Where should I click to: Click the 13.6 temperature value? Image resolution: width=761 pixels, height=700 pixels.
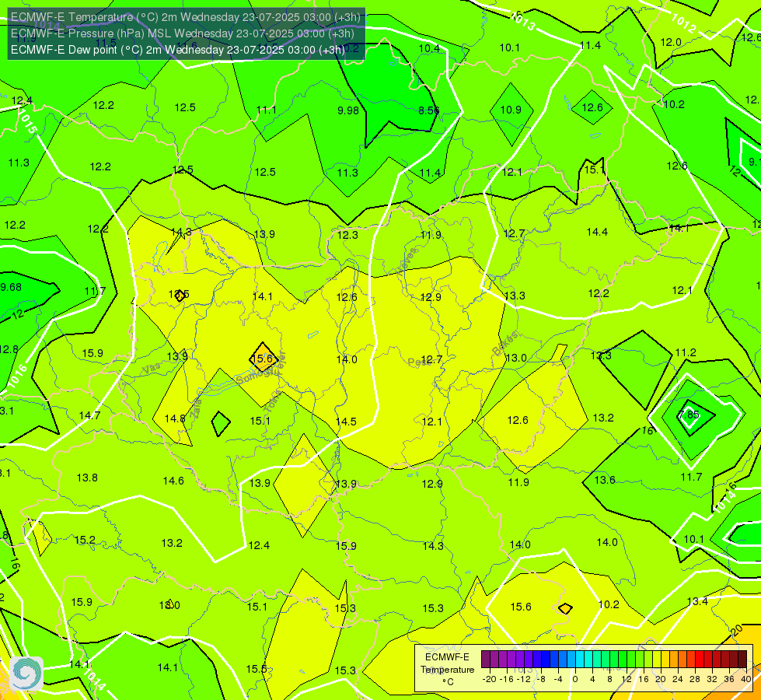point(605,481)
